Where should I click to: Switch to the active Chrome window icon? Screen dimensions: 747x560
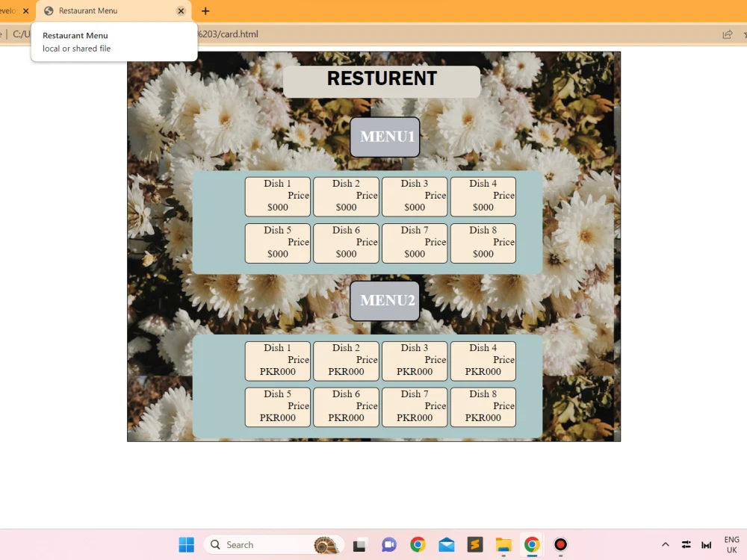[x=532, y=544]
